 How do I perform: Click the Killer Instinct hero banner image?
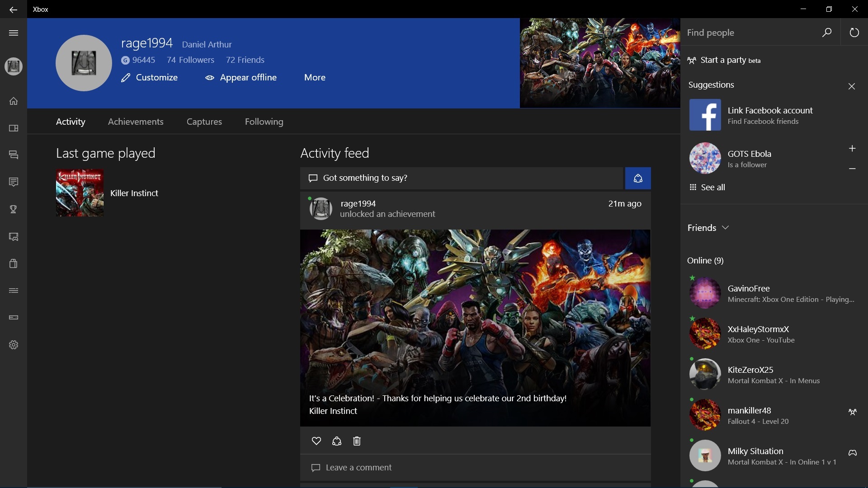click(x=600, y=63)
